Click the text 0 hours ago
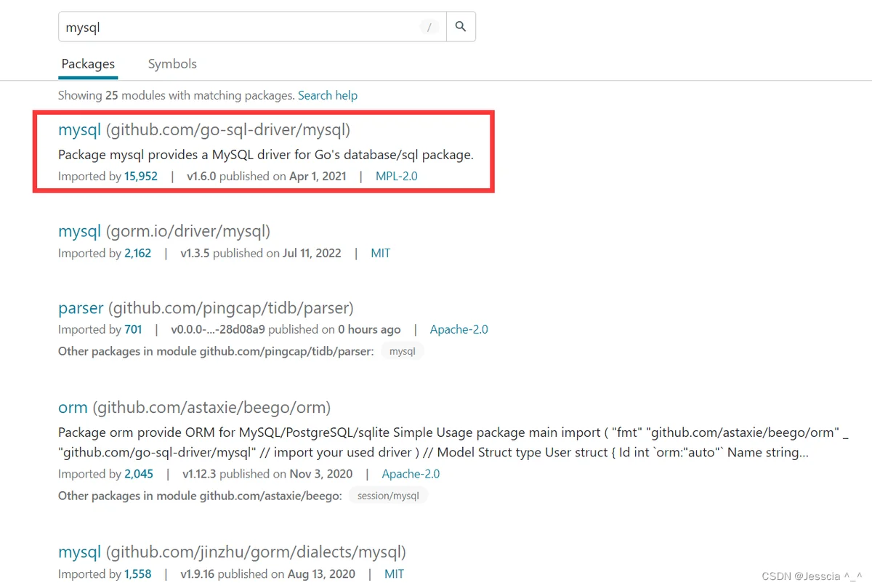Screen dimensions: 872x588 pyautogui.click(x=369, y=329)
